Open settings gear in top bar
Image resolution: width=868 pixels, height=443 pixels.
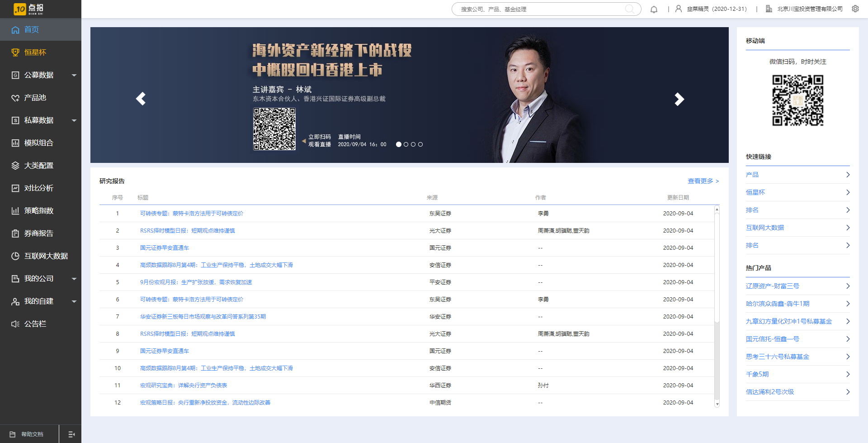[855, 9]
